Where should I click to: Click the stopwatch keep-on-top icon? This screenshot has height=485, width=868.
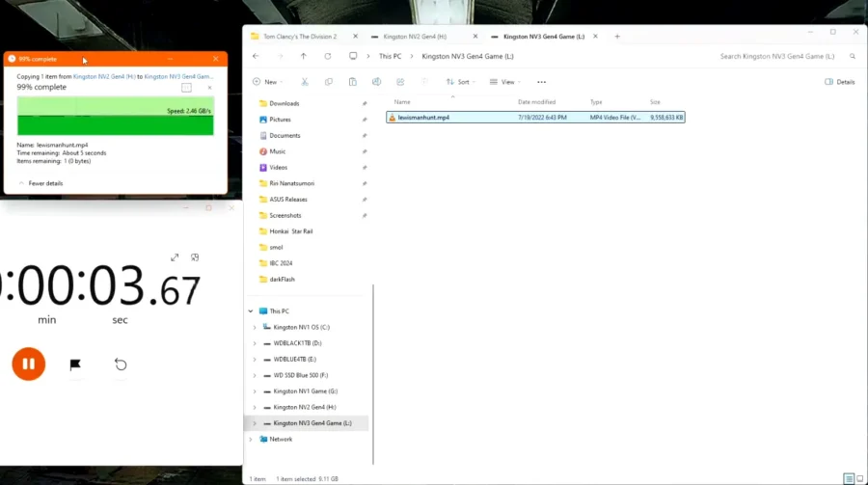[x=195, y=257]
